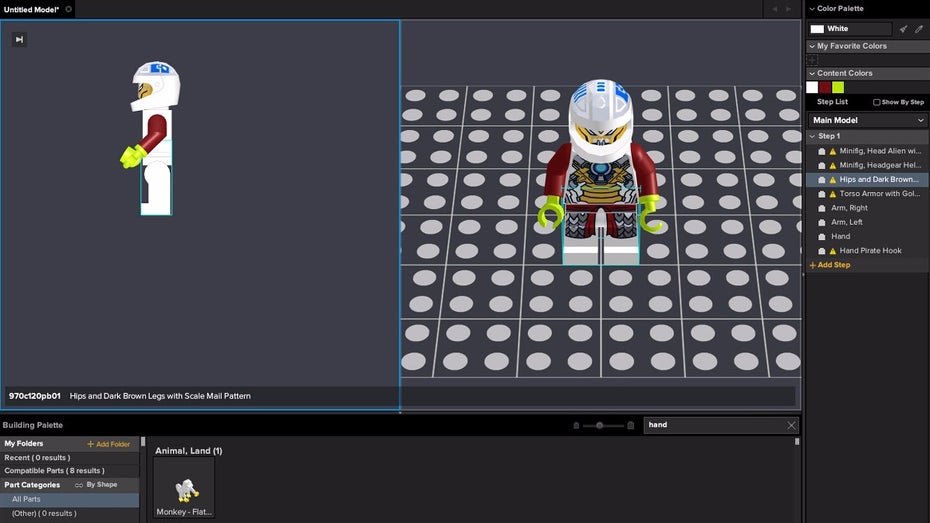Screen dimensions: 930x523
Task: Open the Main Model dropdown
Action: click(867, 120)
